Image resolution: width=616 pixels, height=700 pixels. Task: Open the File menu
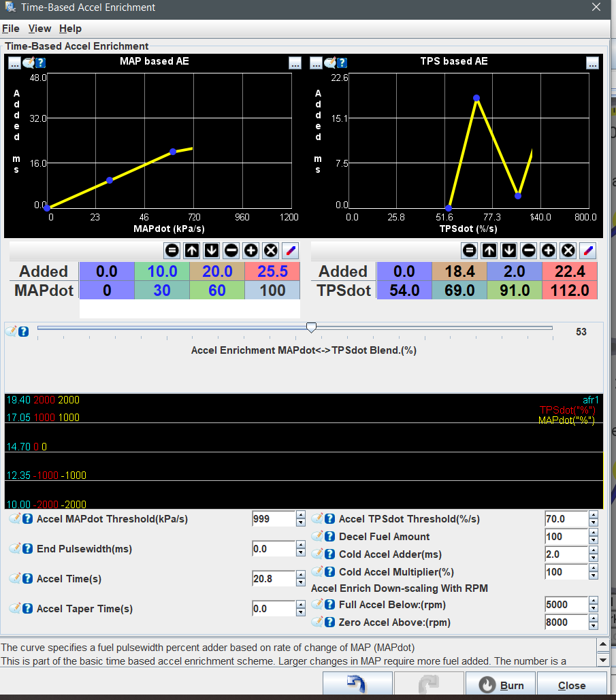[11, 29]
